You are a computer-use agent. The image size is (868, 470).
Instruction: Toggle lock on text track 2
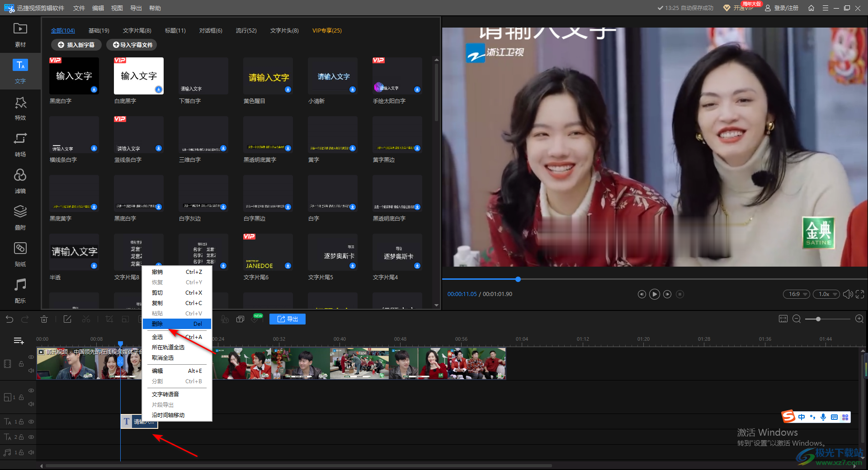(21, 437)
